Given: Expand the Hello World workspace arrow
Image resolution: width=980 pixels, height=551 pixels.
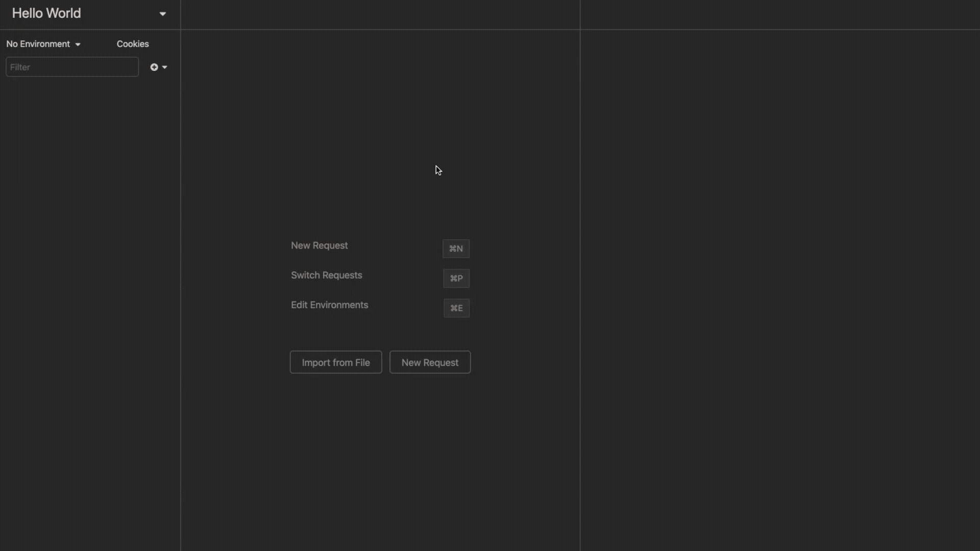Looking at the screenshot, I should tap(162, 14).
